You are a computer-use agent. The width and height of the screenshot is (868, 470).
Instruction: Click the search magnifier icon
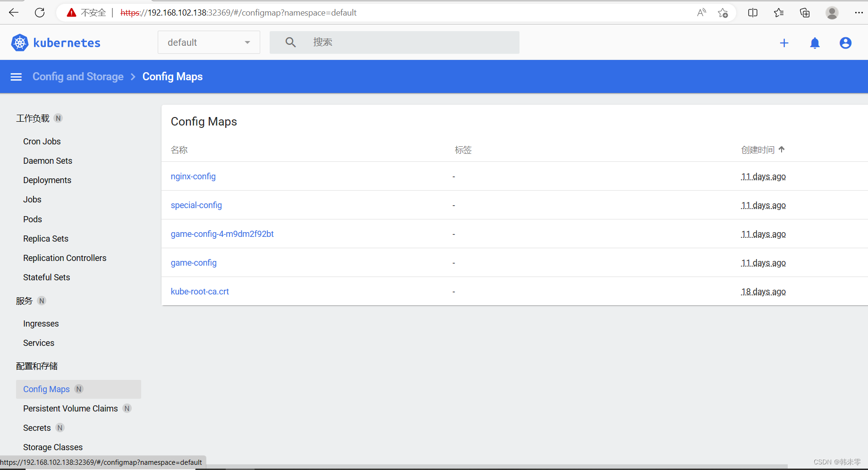290,42
